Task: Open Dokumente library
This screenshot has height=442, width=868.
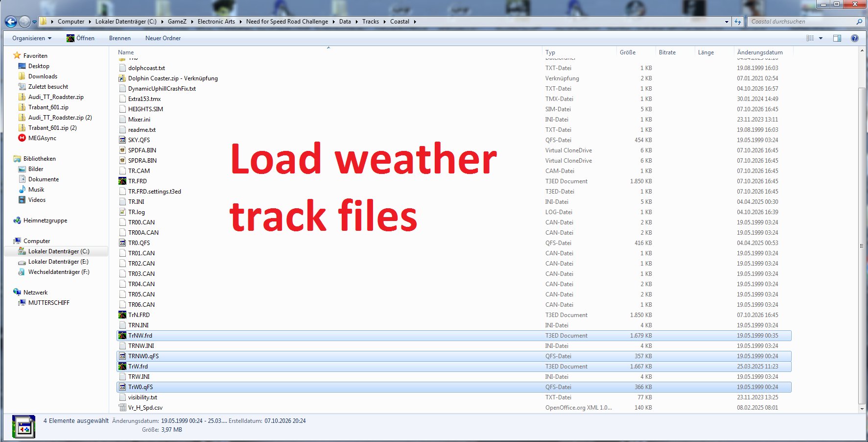Action: pos(44,179)
